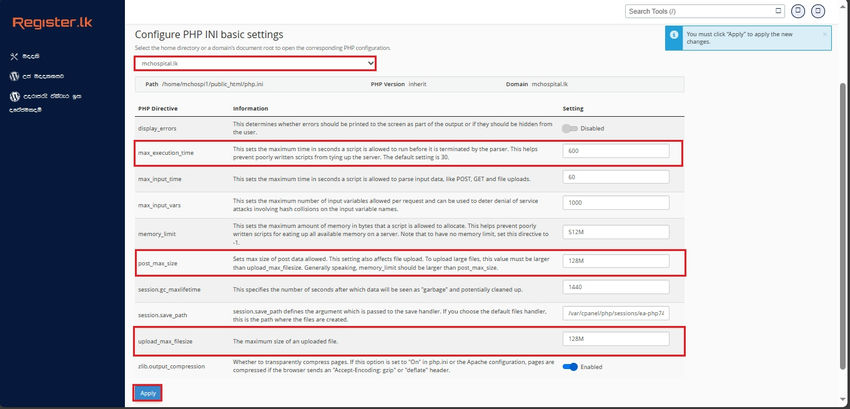Click the Apply button
The width and height of the screenshot is (850, 409).
148,393
